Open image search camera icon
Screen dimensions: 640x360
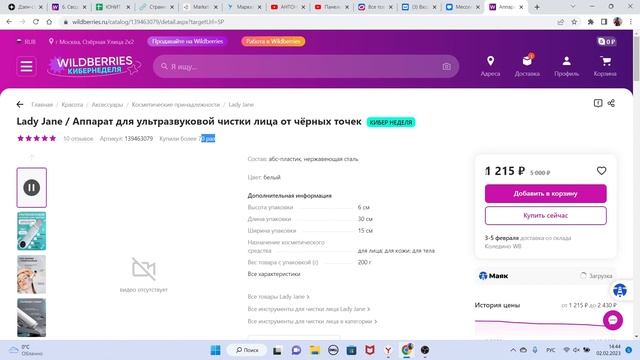(x=446, y=67)
